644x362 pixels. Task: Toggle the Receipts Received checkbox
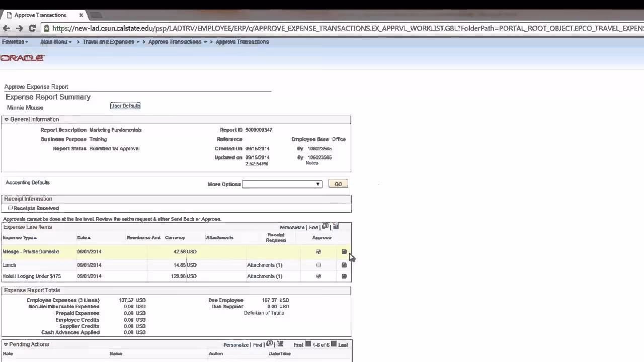tap(10, 208)
